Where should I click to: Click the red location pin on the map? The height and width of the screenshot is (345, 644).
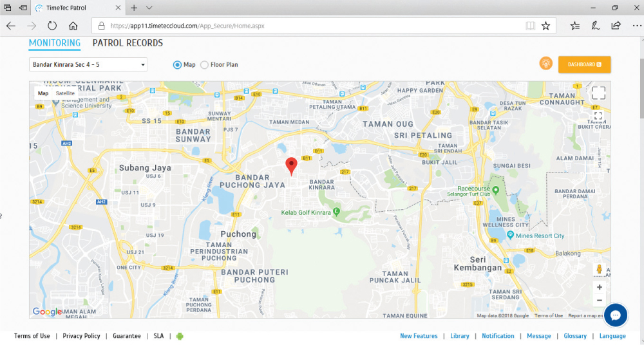click(x=291, y=167)
